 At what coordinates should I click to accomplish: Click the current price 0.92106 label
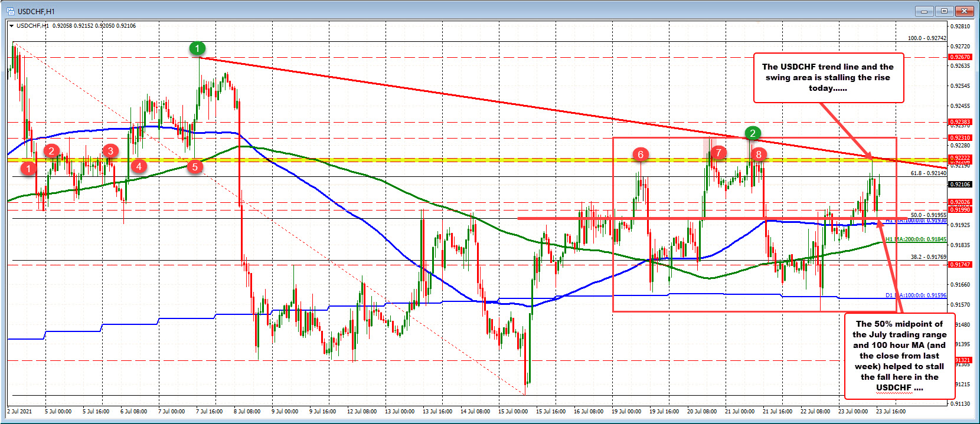click(959, 185)
